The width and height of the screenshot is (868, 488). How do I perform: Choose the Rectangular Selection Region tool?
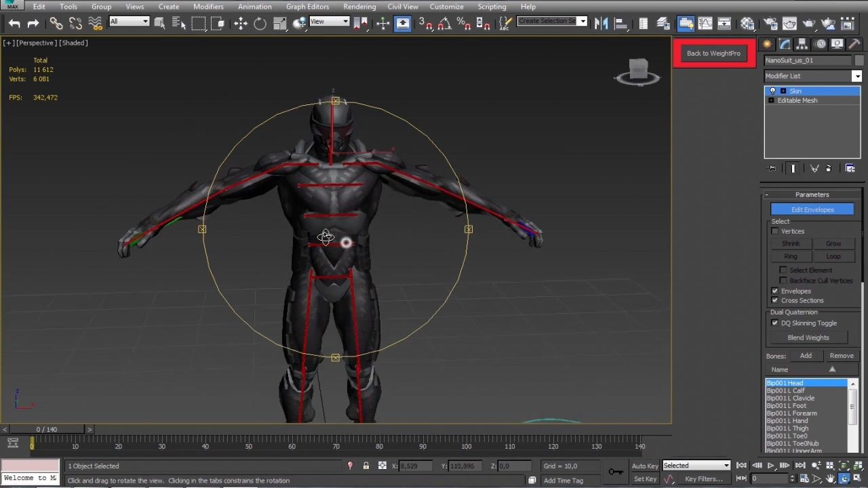point(199,24)
